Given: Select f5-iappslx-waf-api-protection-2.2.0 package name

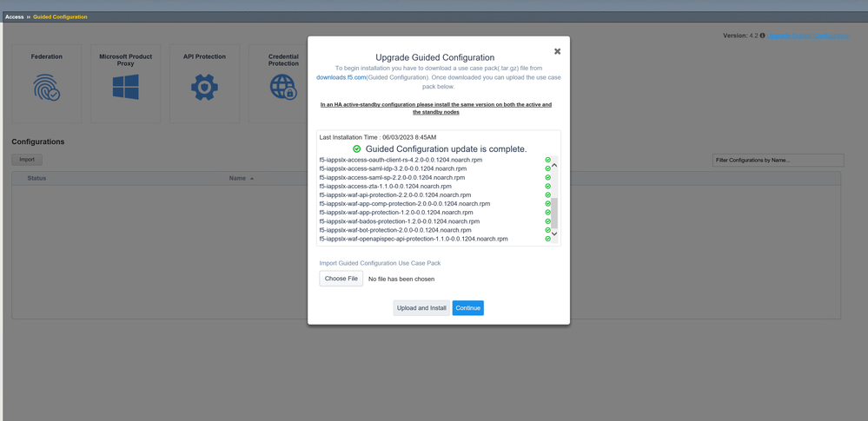Looking at the screenshot, I should 395,194.
